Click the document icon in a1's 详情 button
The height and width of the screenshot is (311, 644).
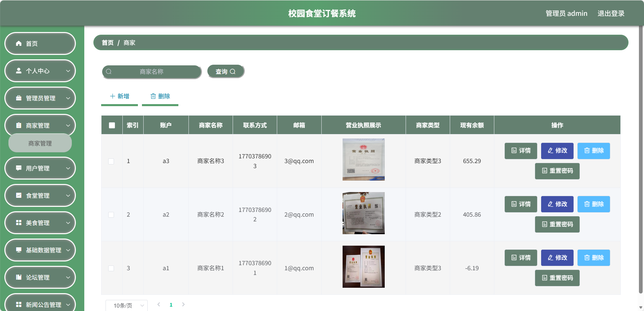[514, 258]
